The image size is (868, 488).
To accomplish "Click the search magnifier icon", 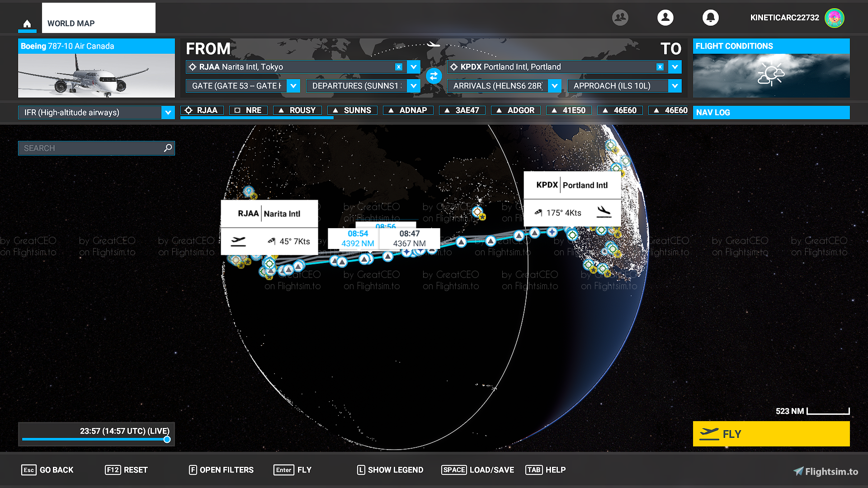I will 168,148.
